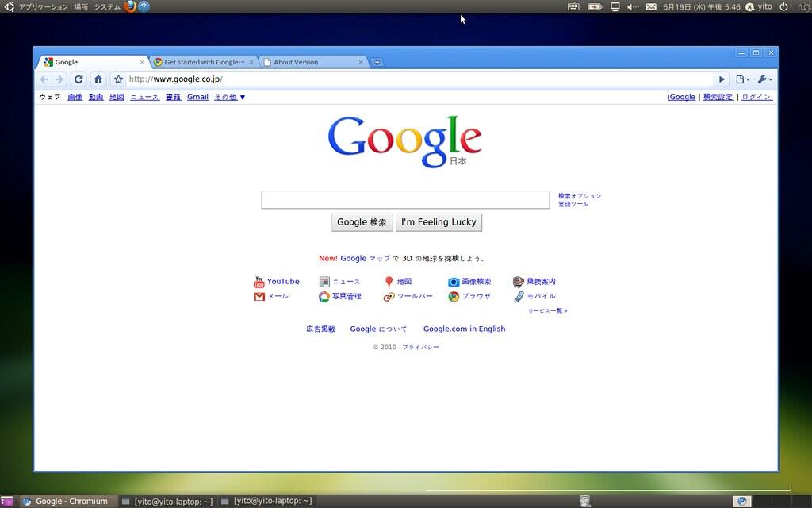This screenshot has width=812, height=508.
Task: Open the 検索オプション link
Action: coord(580,196)
